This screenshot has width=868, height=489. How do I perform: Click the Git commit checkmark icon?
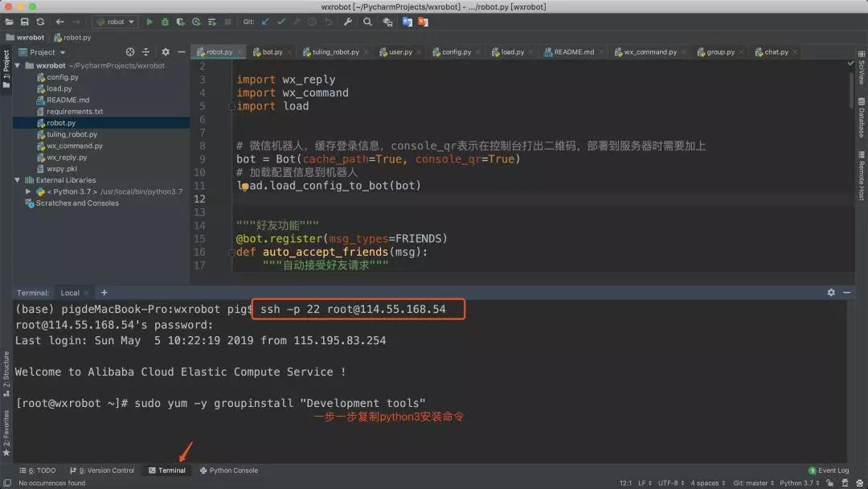point(281,22)
